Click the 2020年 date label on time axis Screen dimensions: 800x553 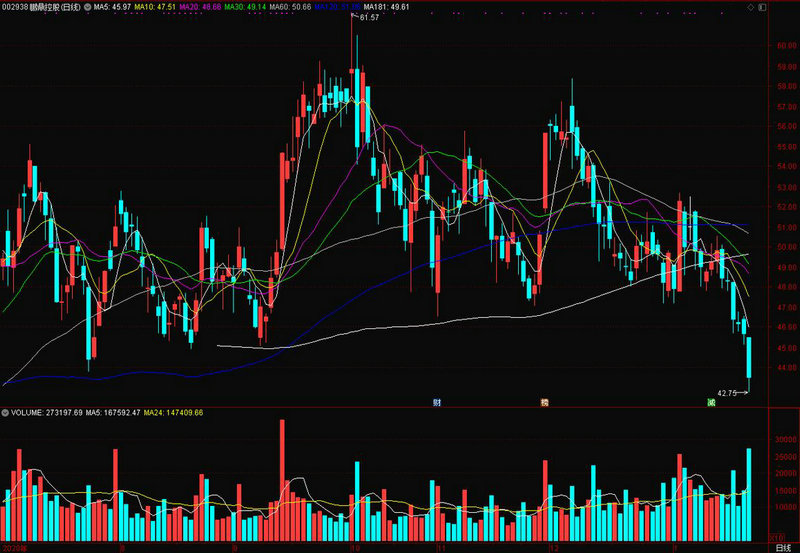[x=17, y=547]
